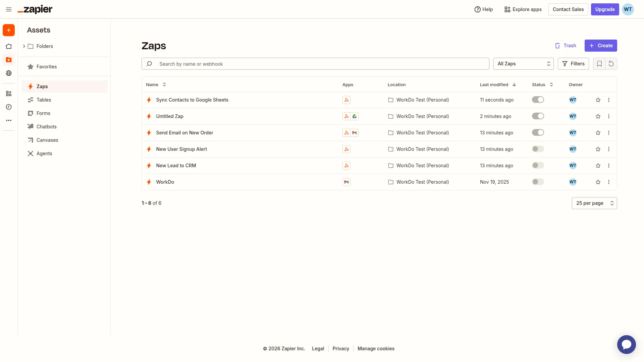Open more options for New Lead to CRM

(x=609, y=166)
